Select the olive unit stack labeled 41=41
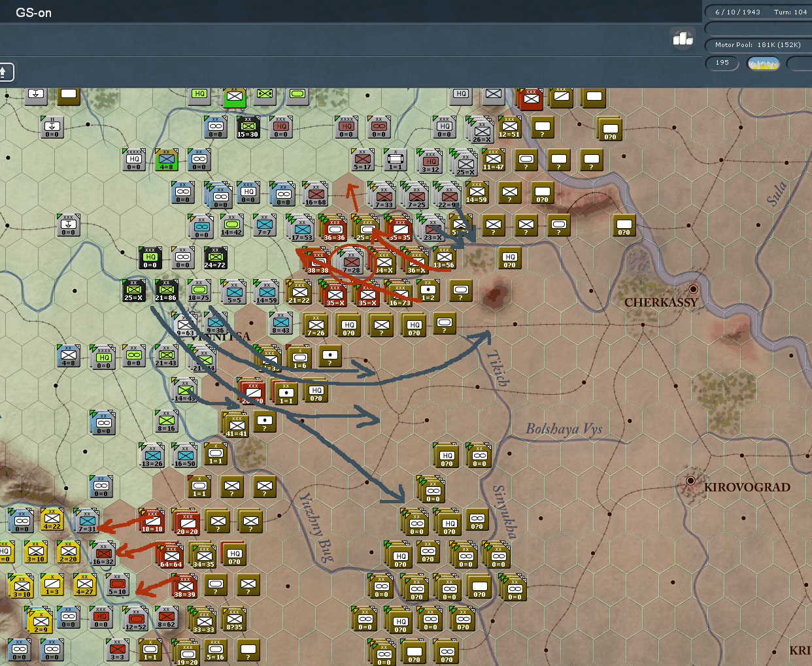The width and height of the screenshot is (812, 666). pos(236,424)
